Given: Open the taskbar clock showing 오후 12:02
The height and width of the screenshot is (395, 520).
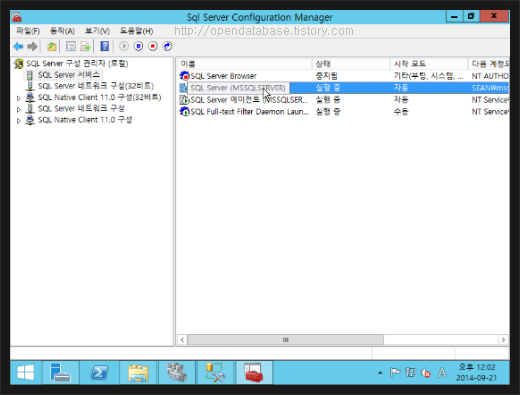Looking at the screenshot, I should click(x=476, y=372).
